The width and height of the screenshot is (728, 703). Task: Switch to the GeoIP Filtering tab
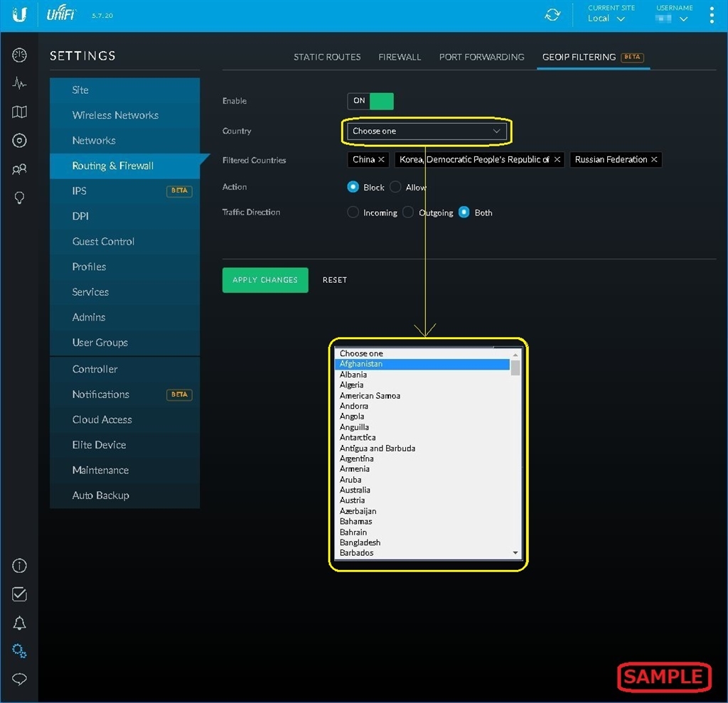[x=592, y=57]
